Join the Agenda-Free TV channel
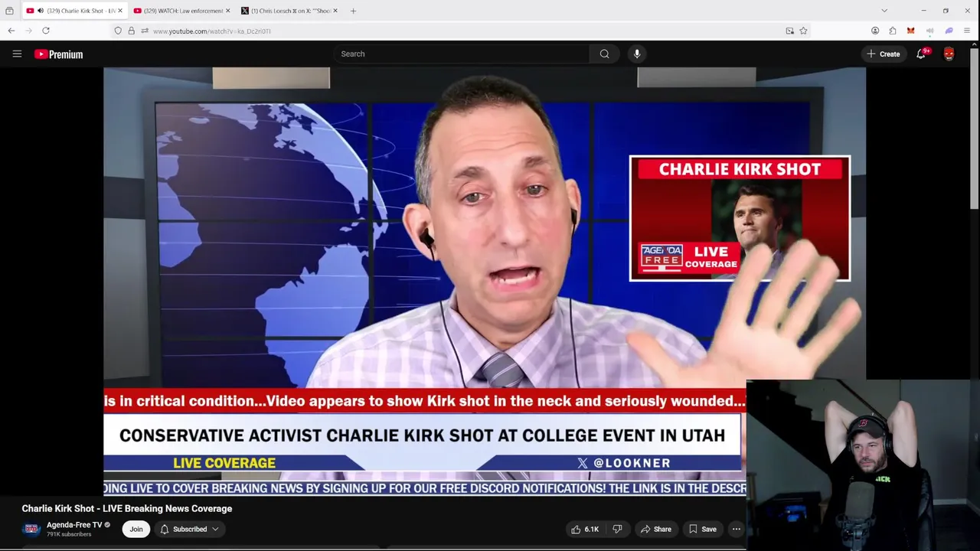 click(136, 529)
